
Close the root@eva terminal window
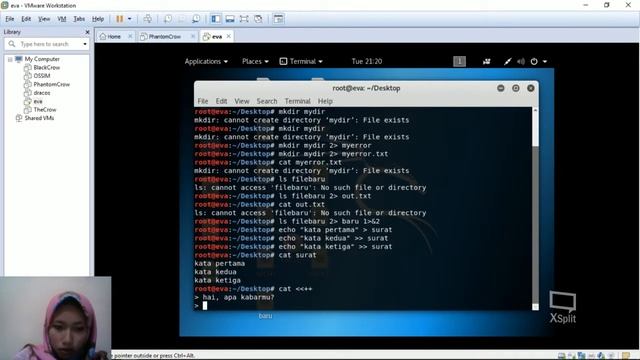(x=531, y=88)
